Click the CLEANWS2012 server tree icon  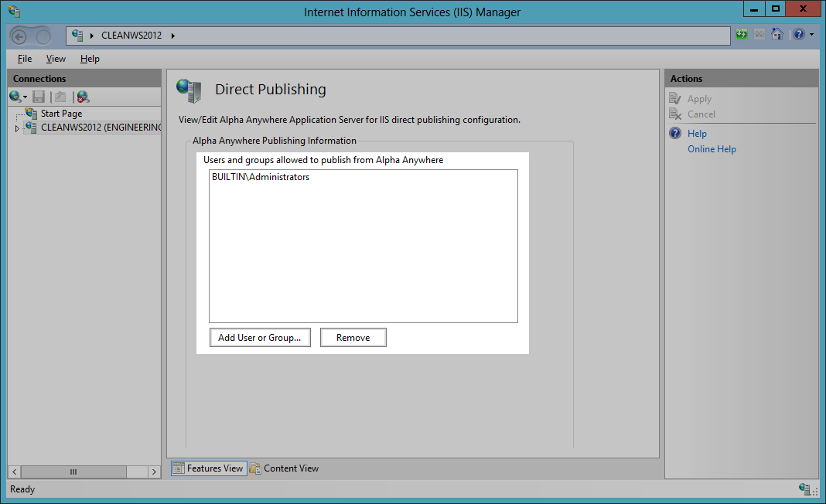click(x=31, y=127)
